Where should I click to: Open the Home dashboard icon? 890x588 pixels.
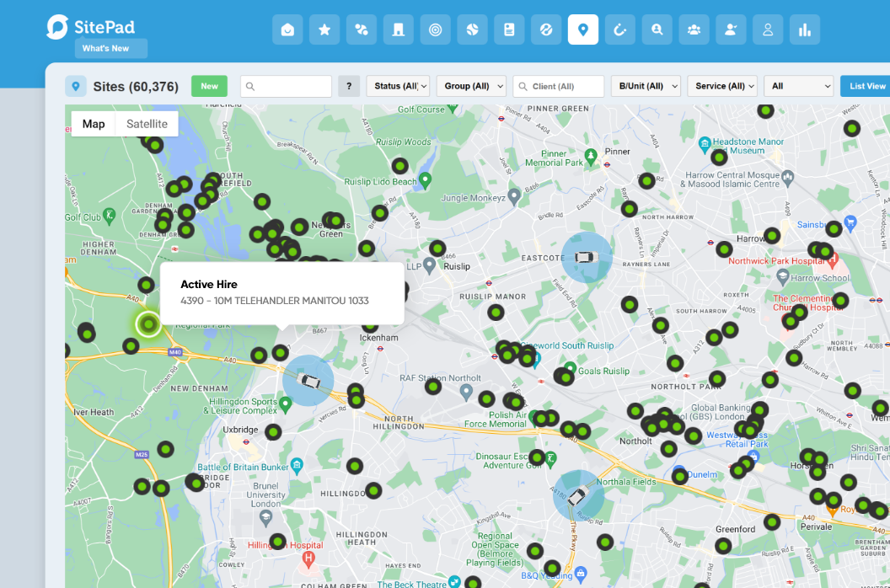(287, 29)
